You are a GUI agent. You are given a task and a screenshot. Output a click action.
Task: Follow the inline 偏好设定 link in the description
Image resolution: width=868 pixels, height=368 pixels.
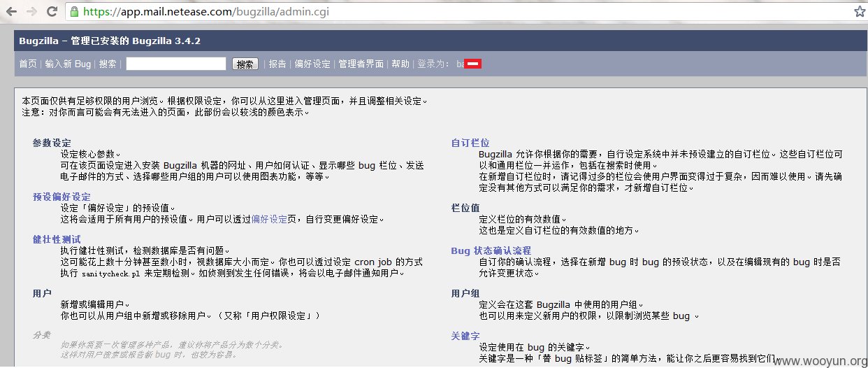tap(269, 219)
